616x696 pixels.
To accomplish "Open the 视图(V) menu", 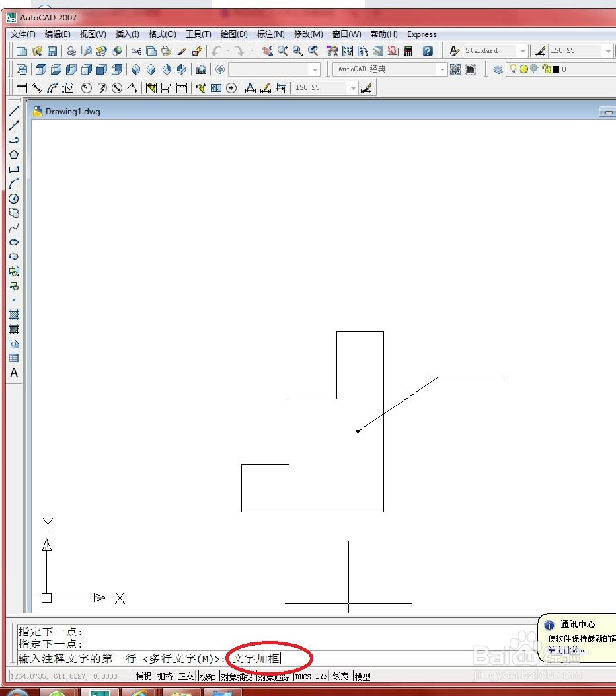I will point(93,34).
